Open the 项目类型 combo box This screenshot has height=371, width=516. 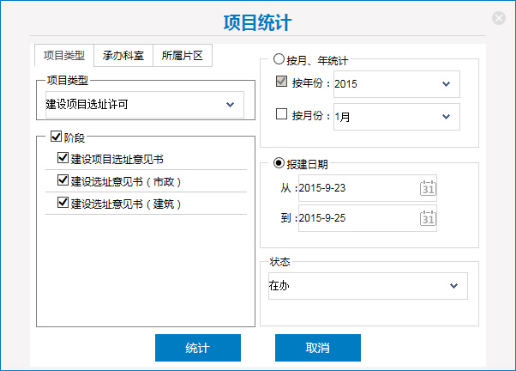tap(145, 105)
